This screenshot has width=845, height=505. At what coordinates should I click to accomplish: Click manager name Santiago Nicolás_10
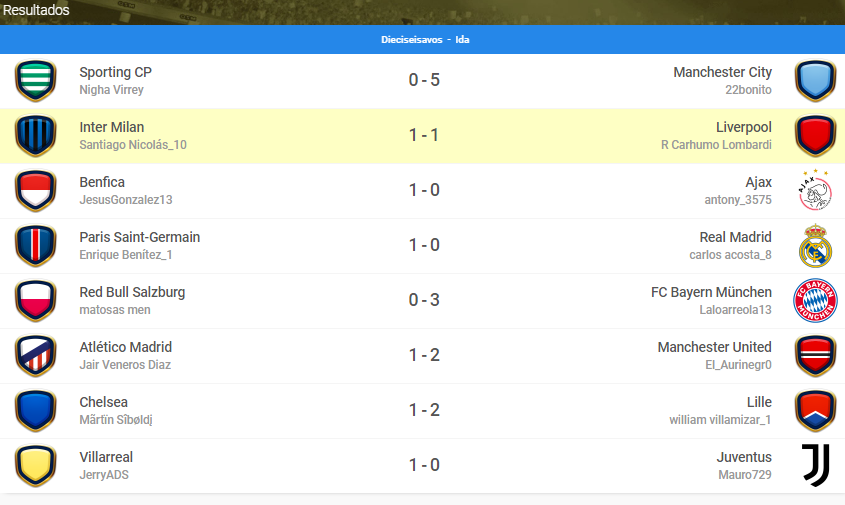pyautogui.click(x=133, y=145)
